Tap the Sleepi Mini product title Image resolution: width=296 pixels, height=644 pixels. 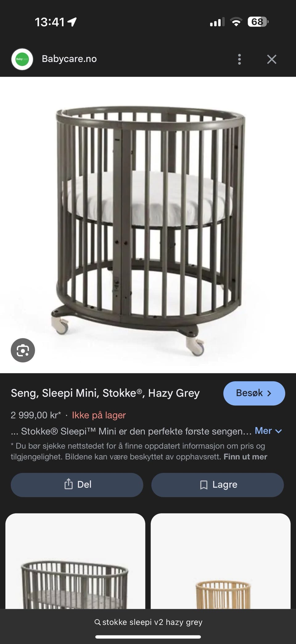(x=105, y=393)
